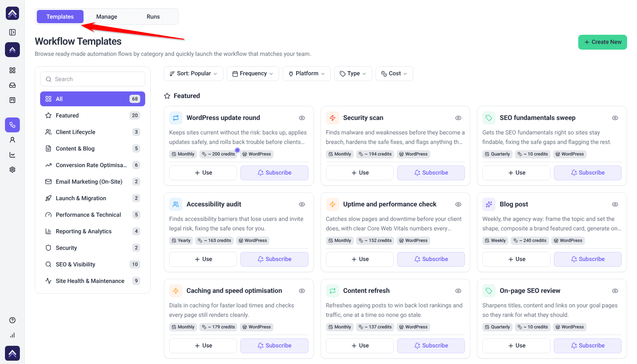637x364 pixels.
Task: Open the line chart analytics icon in sidebar
Action: click(12, 155)
